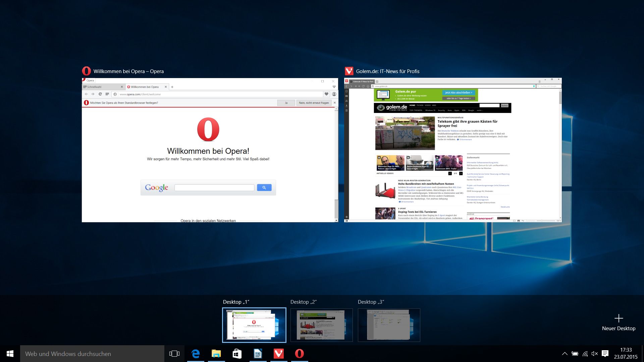Image resolution: width=644 pixels, height=362 pixels.
Task: Click Opera's forward arrow
Action: (93, 94)
